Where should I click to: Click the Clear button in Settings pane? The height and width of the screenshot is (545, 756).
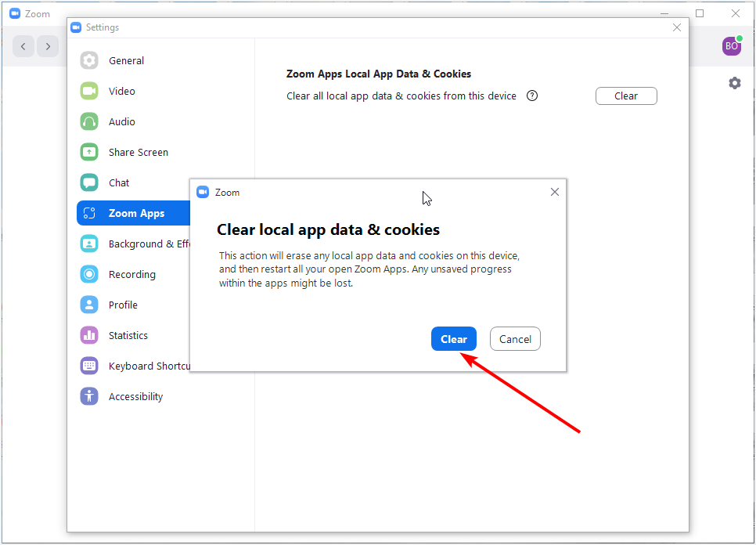(x=626, y=96)
